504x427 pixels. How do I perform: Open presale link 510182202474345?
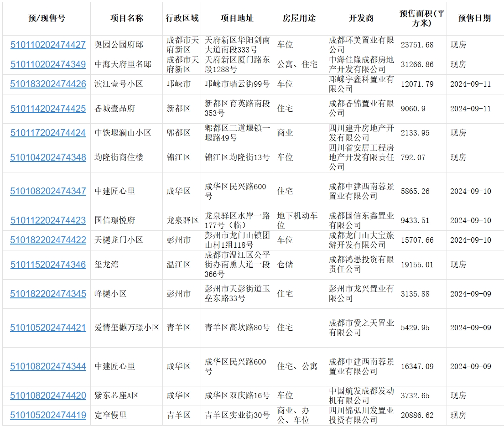(x=48, y=294)
